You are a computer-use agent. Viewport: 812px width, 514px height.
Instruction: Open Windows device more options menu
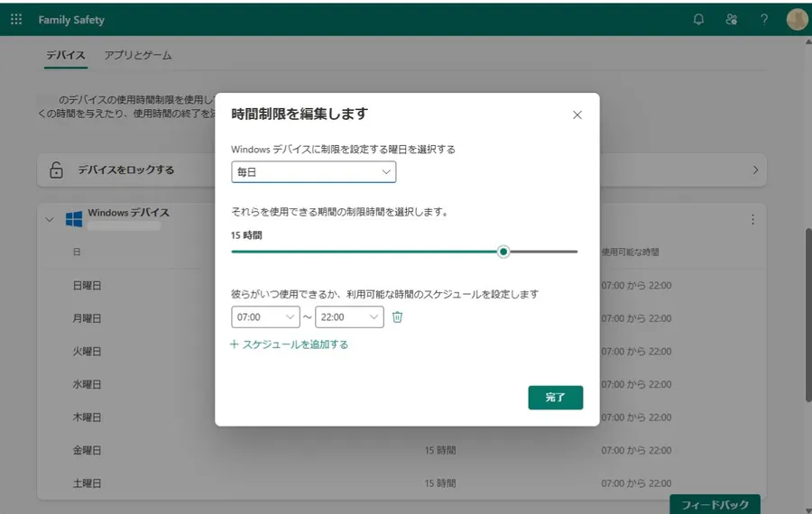coord(752,219)
